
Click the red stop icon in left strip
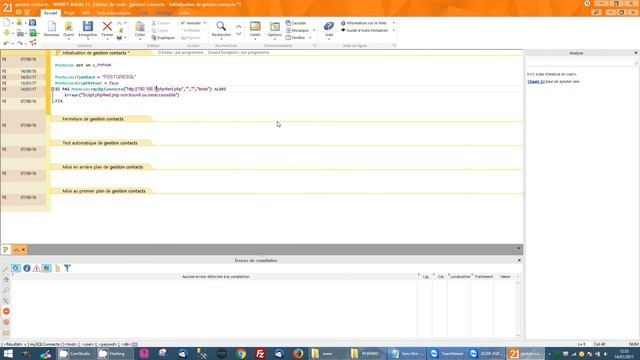click(x=6, y=311)
